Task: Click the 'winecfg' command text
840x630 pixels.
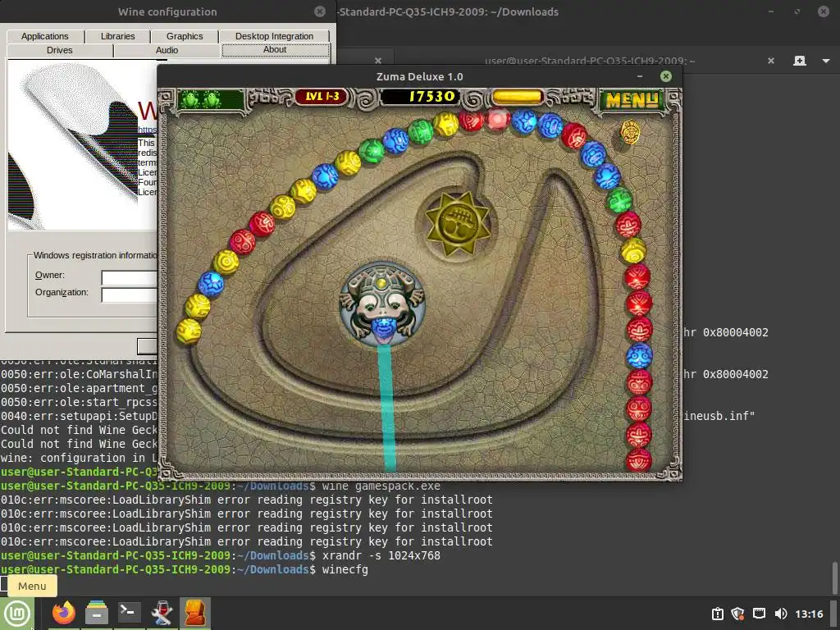Action: (x=345, y=569)
